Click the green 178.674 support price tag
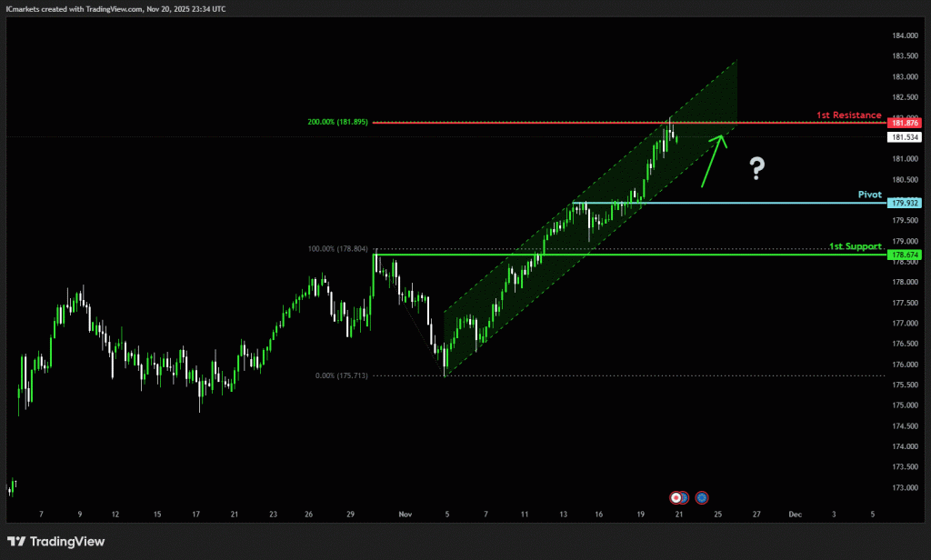This screenshot has height=560, width=931. [904, 255]
